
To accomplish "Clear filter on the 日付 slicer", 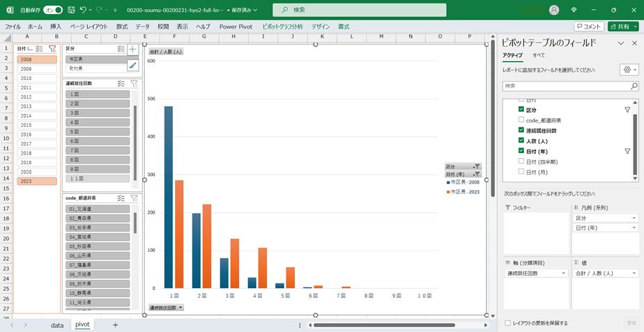I will [x=52, y=49].
